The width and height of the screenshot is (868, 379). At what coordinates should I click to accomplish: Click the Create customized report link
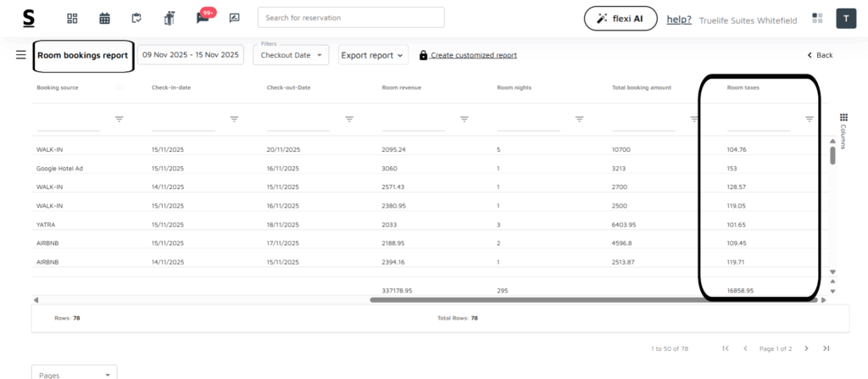[473, 55]
